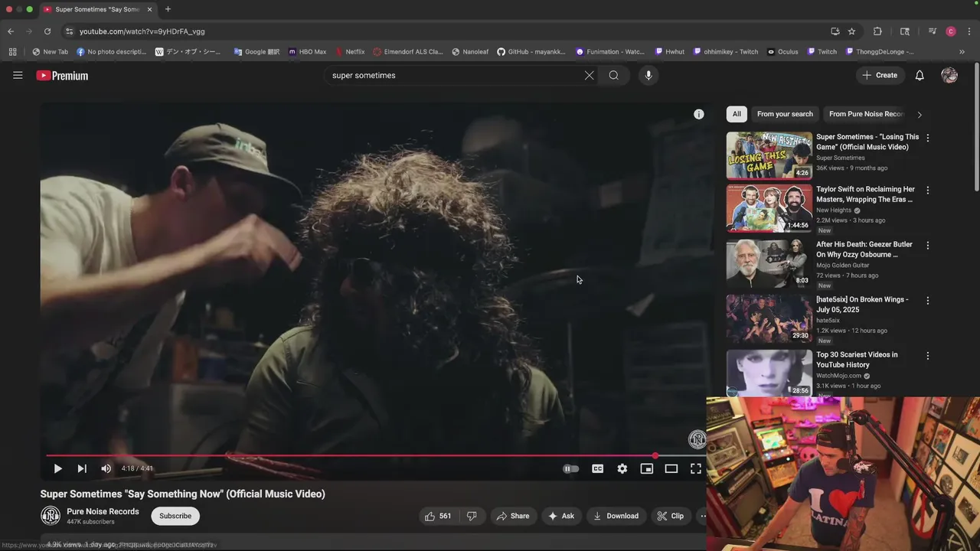The image size is (980, 551).
Task: Open more video actions ellipsis
Action: point(701,516)
